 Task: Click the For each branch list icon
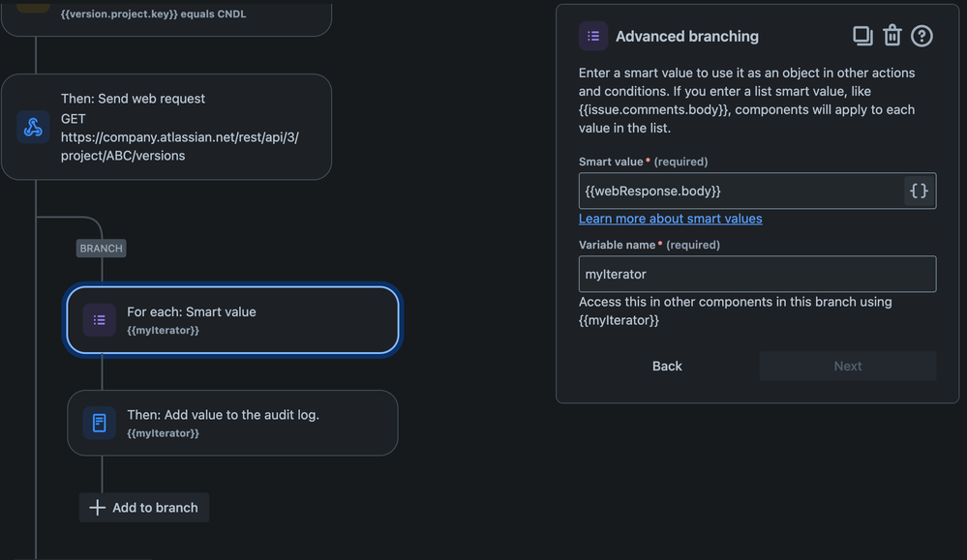point(99,320)
